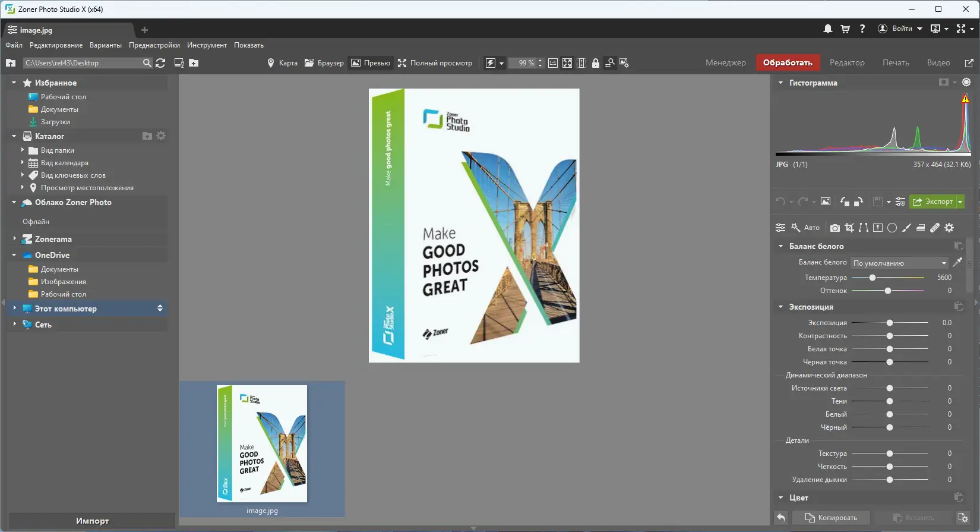The width and height of the screenshot is (980, 532).
Task: Toggle the fast preview lightning button
Action: 491,63
